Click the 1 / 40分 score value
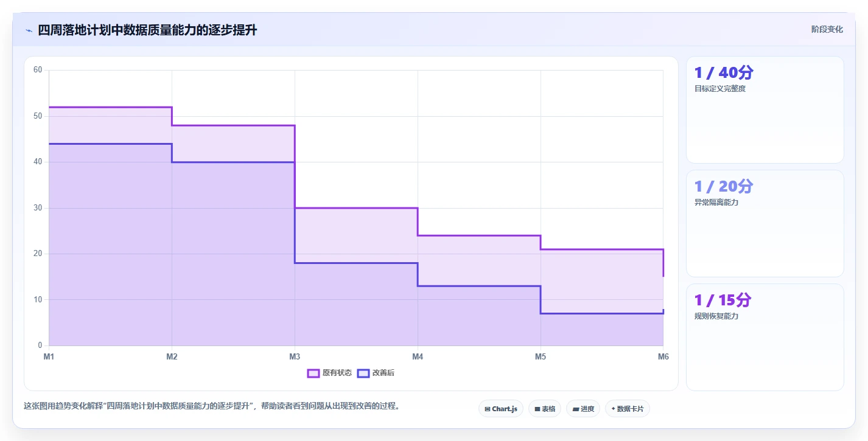The image size is (868, 441). coord(724,72)
